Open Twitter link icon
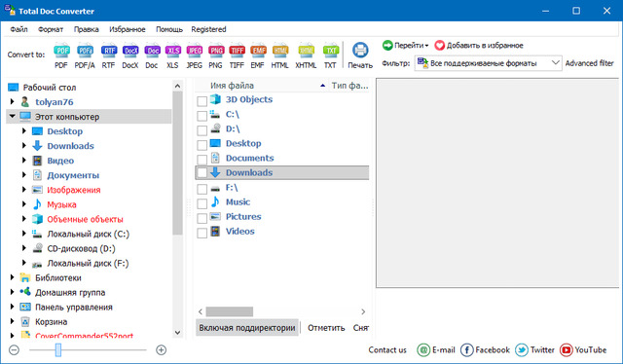This screenshot has height=364, width=623. pyautogui.click(x=522, y=350)
